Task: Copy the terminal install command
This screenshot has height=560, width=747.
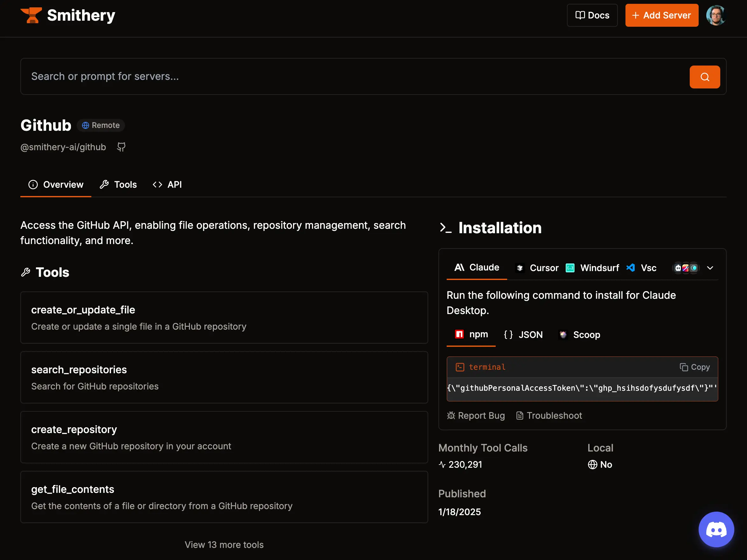Action: tap(695, 367)
